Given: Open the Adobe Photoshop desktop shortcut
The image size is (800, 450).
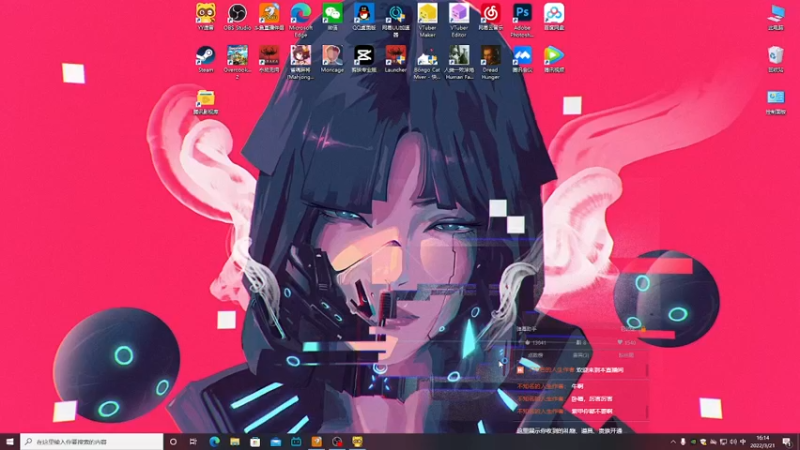Looking at the screenshot, I should [x=522, y=20].
